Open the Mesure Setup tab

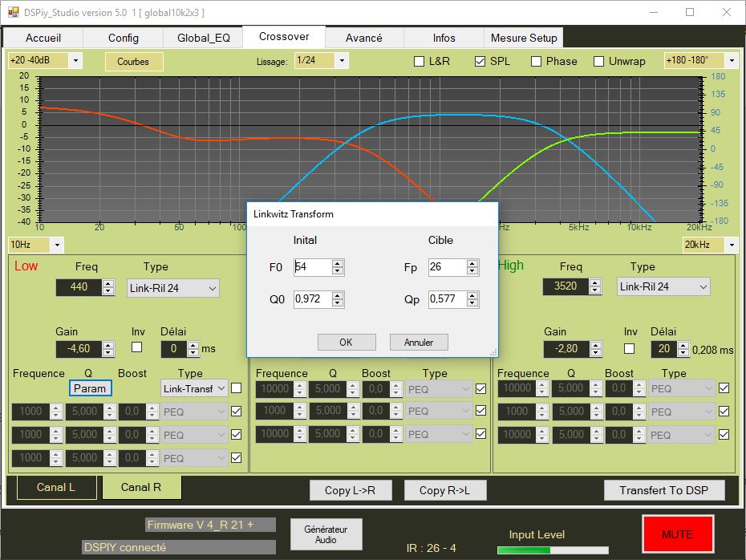coord(524,38)
